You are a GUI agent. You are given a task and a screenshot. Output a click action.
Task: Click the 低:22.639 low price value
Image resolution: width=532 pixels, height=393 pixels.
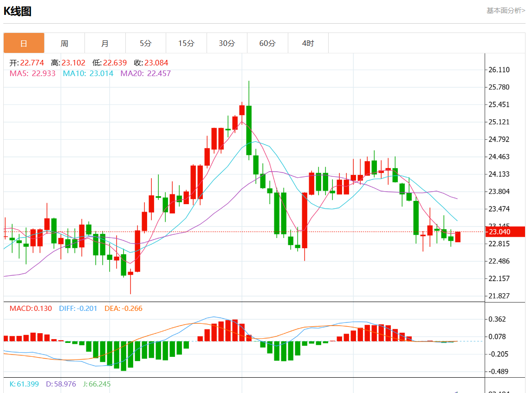[x=109, y=63]
